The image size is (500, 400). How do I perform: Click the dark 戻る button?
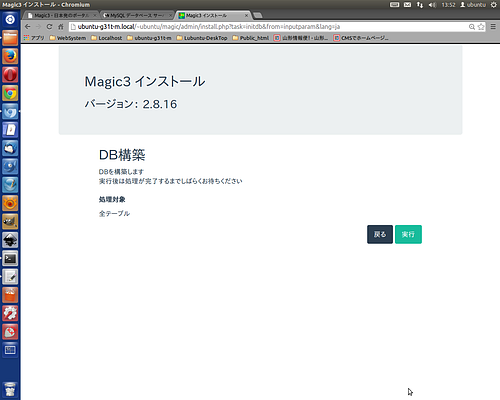(x=380, y=234)
